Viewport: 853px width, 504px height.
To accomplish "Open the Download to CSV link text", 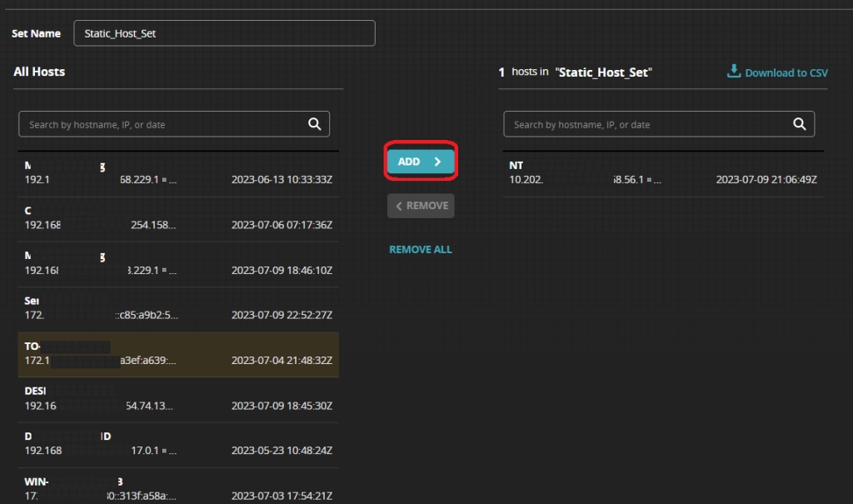I will click(786, 72).
